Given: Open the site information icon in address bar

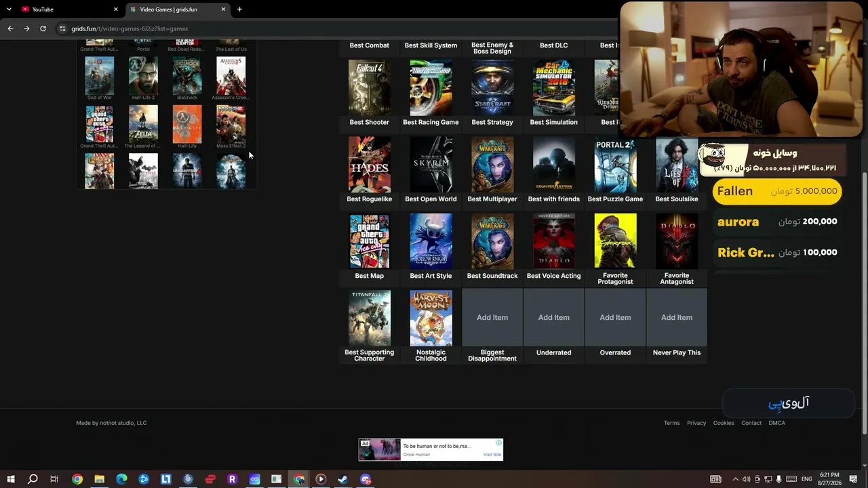Looking at the screenshot, I should [x=62, y=28].
